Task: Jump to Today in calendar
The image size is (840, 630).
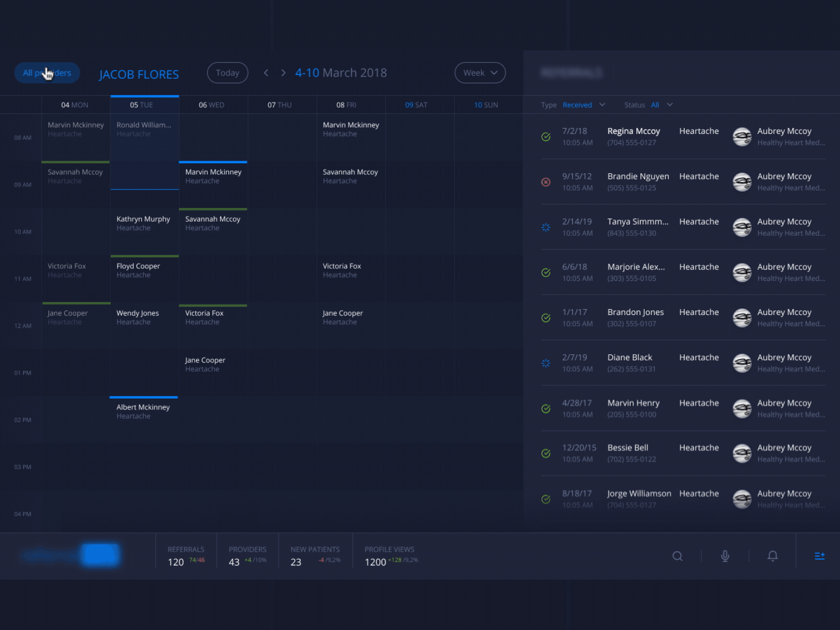Action: click(x=227, y=73)
